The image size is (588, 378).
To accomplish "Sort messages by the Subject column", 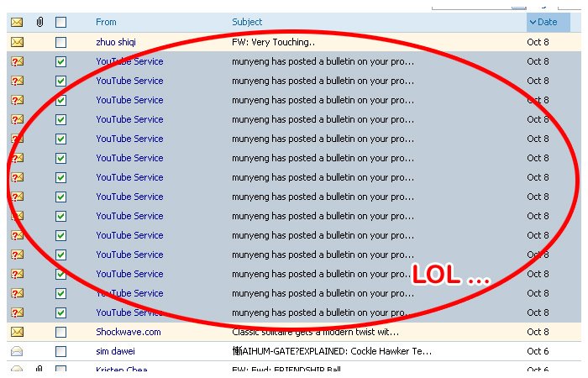I will click(x=247, y=22).
